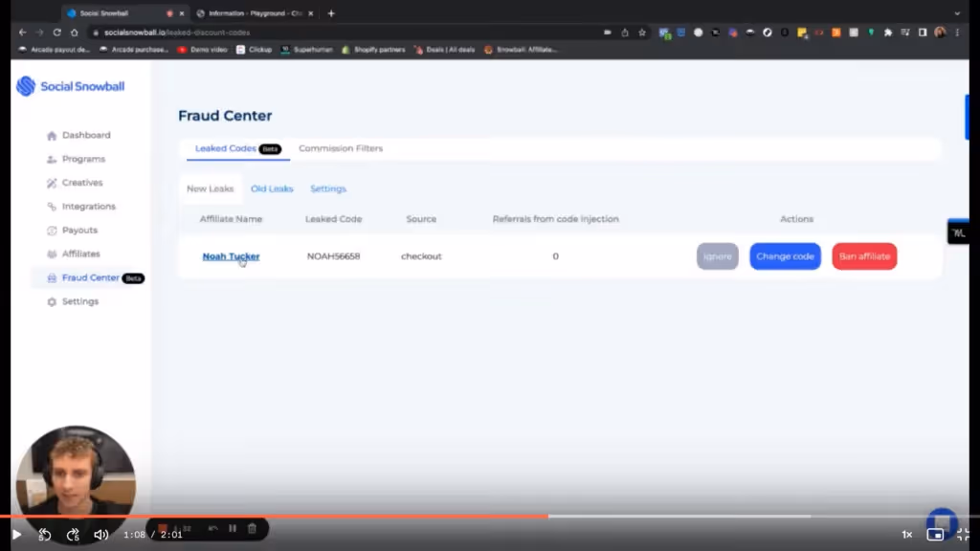Enable picture-in-picture mode
The height and width of the screenshot is (551, 980).
(935, 534)
